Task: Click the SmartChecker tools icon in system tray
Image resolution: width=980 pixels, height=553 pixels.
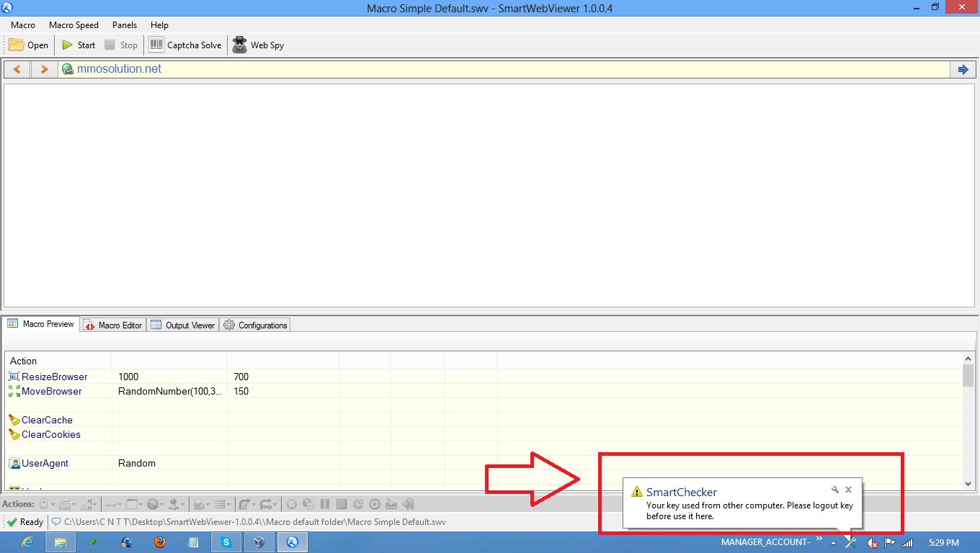Action: coord(850,542)
